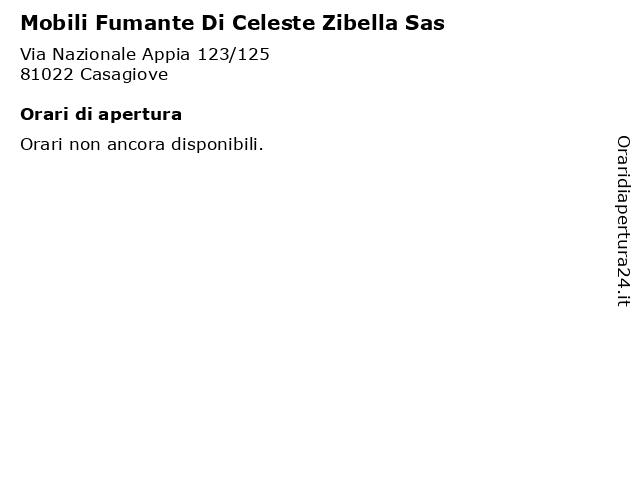The height and width of the screenshot is (480, 640).
Task: Click the word Mobili in title
Action: tap(54, 23)
